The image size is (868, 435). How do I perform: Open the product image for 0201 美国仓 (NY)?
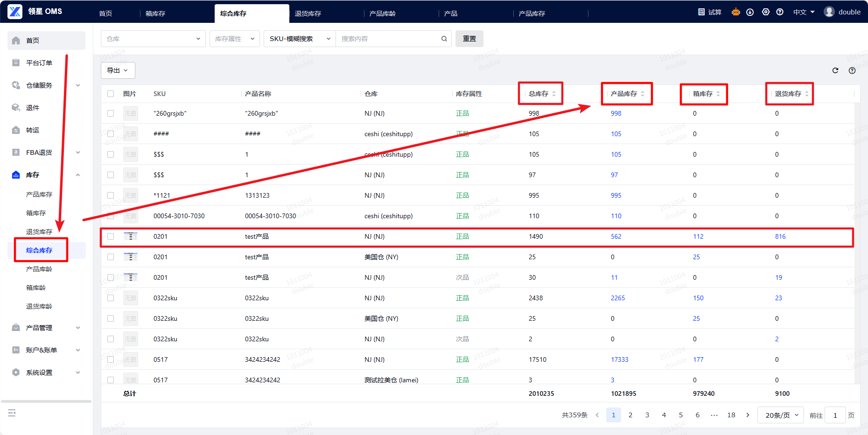pos(131,257)
